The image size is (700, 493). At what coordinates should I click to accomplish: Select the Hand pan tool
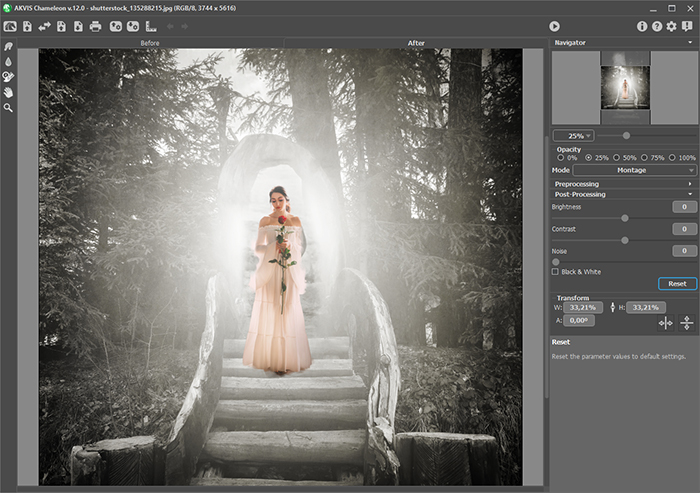8,92
